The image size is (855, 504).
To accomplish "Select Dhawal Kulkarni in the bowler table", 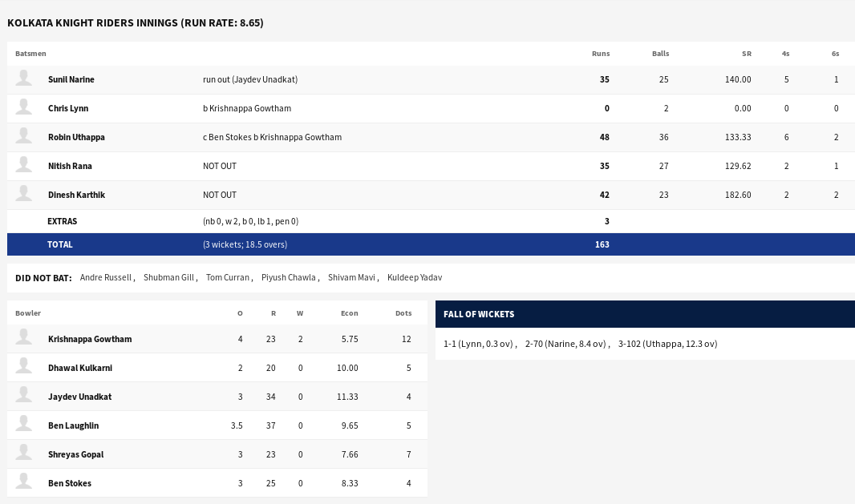I will [80, 368].
